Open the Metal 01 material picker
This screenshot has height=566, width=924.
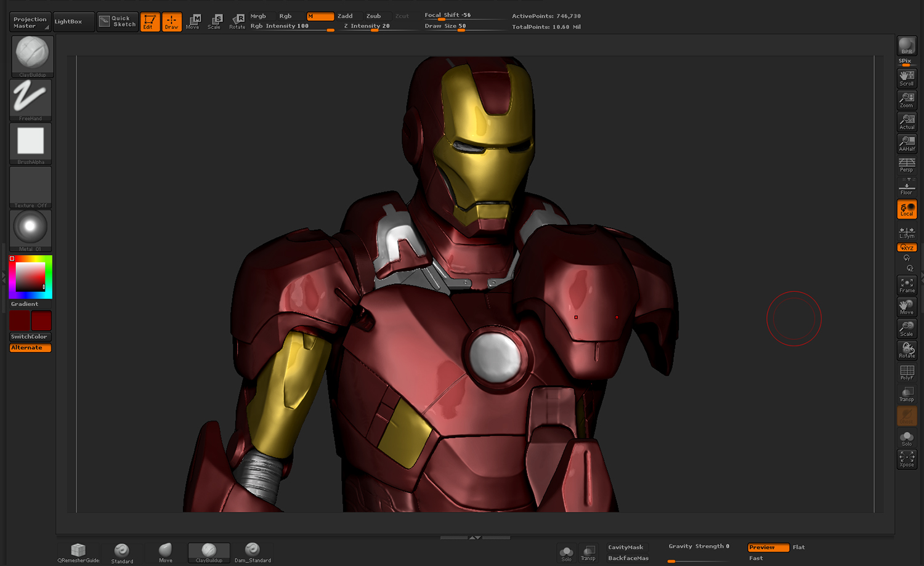click(31, 230)
